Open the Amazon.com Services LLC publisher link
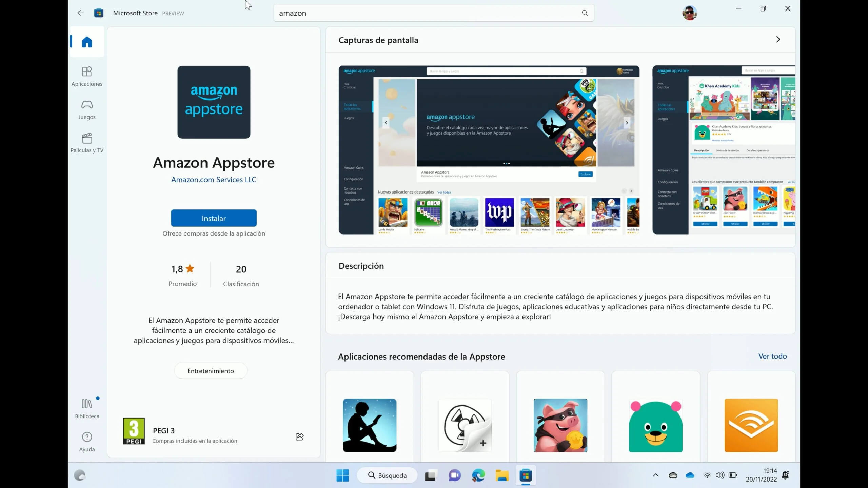This screenshot has width=868, height=488. pos(214,180)
